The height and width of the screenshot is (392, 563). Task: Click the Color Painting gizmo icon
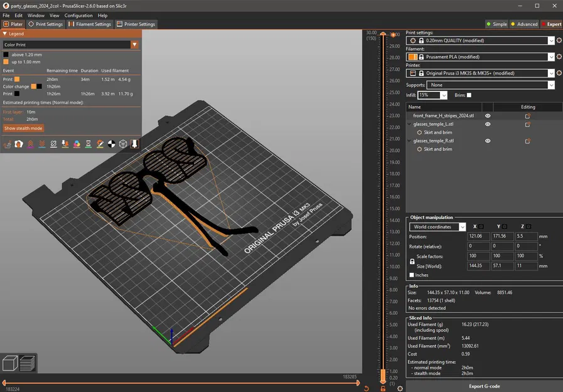[x=77, y=144]
